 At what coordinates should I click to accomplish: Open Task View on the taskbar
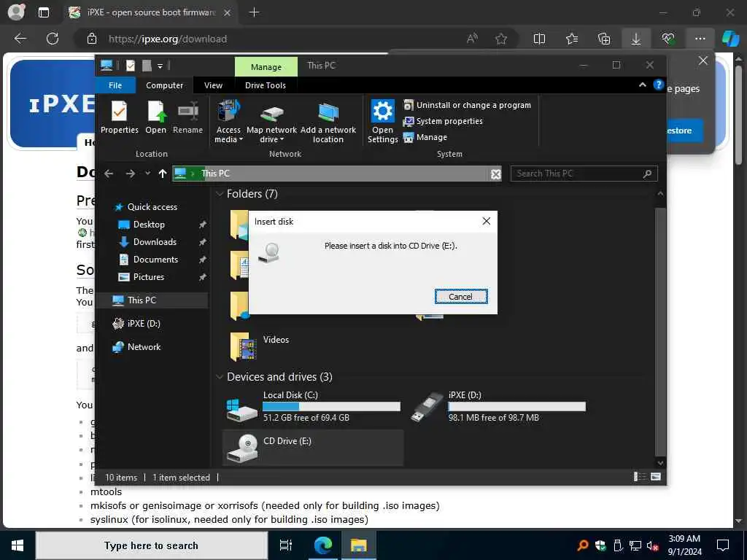(x=286, y=545)
